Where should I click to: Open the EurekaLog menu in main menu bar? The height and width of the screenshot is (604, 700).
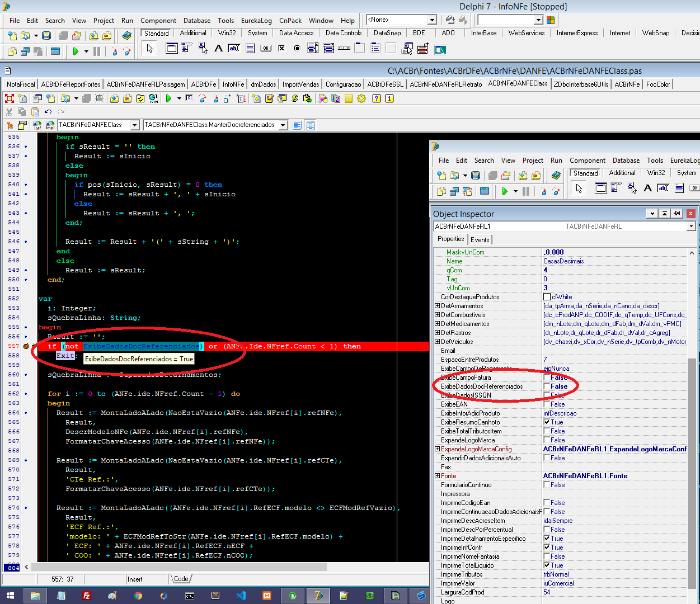256,21
